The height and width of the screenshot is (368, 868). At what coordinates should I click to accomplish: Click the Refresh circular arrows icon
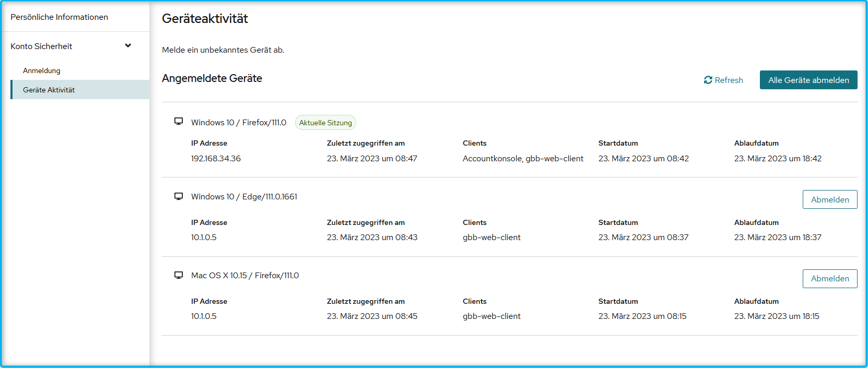[708, 80]
